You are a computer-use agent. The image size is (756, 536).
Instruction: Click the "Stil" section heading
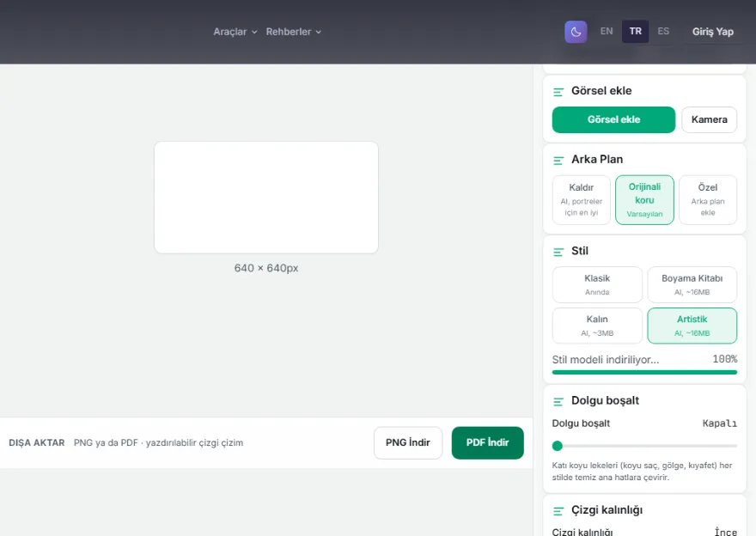[580, 251]
